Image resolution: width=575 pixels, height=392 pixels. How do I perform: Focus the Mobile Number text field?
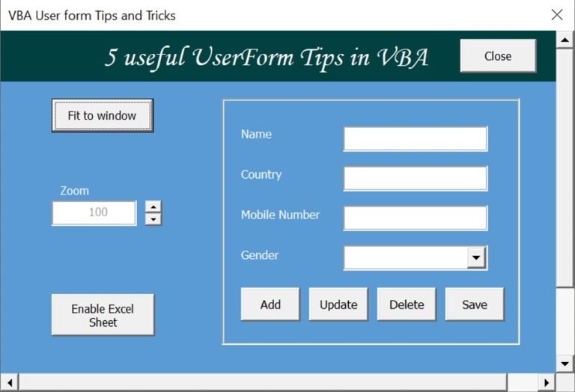[x=416, y=218]
